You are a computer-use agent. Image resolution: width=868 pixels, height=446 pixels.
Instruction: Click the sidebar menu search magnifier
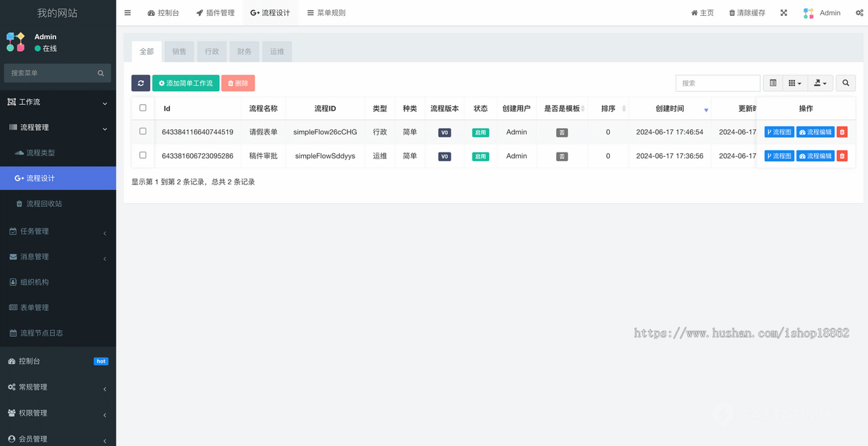(x=101, y=72)
